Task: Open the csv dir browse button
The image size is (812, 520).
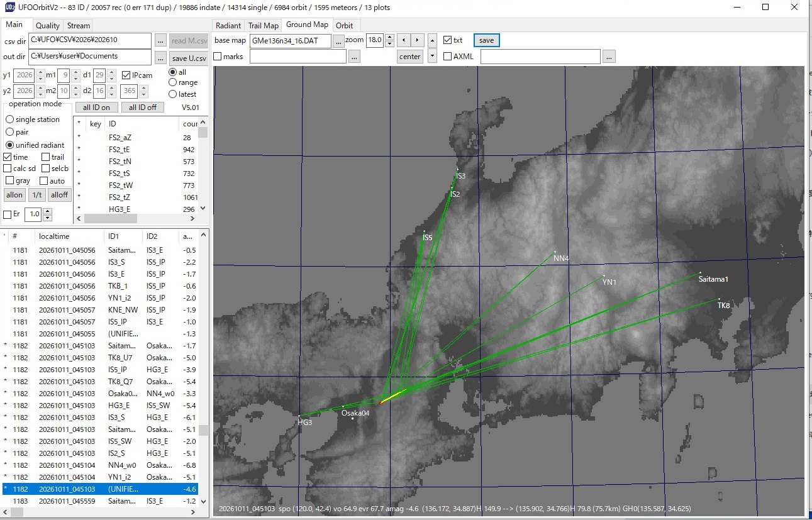Action: pos(161,41)
